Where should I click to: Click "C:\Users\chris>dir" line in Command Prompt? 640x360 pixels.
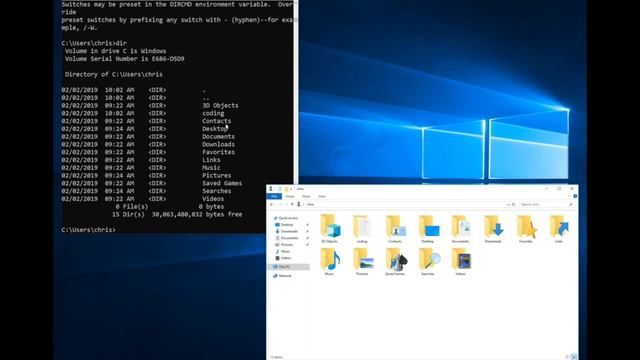[x=94, y=43]
